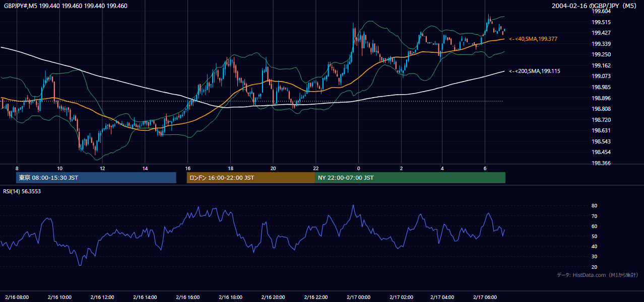Select the Tokyo 08:00-15:30 JST session bar
Screen dimensions: 644x302
(x=96, y=178)
